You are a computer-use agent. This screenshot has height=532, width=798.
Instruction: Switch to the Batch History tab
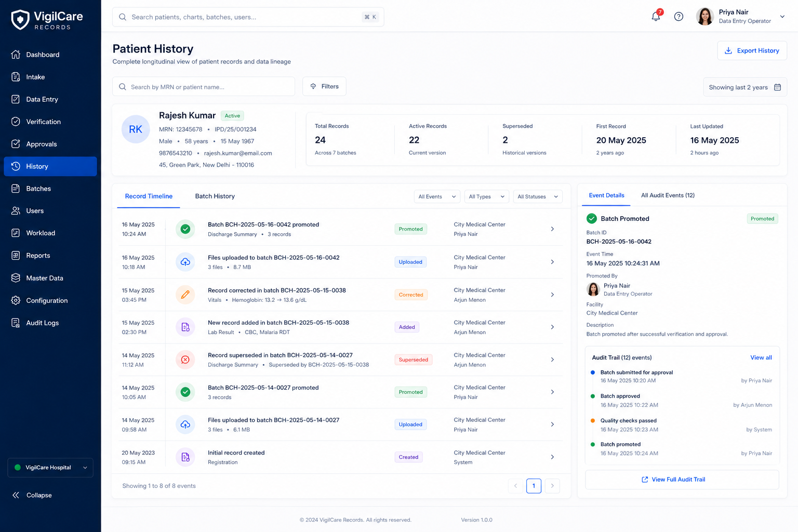[x=215, y=196]
